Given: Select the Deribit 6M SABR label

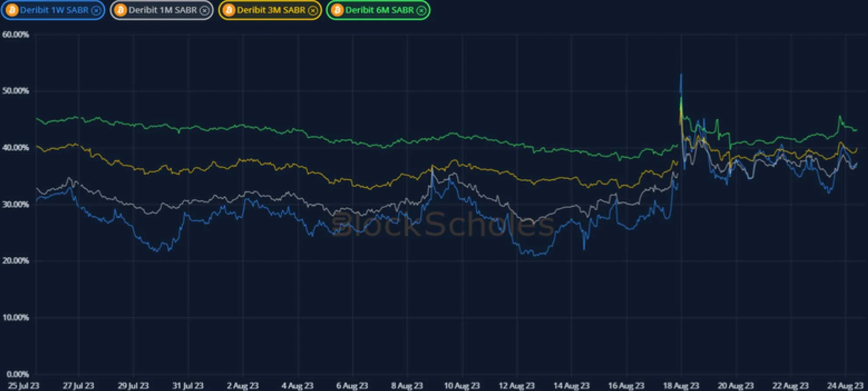Looking at the screenshot, I should 379,10.
